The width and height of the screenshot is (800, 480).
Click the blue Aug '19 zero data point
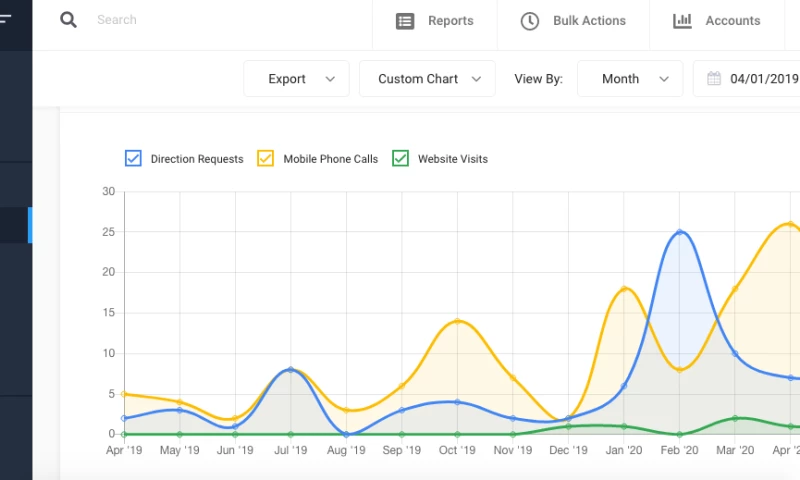click(346, 434)
